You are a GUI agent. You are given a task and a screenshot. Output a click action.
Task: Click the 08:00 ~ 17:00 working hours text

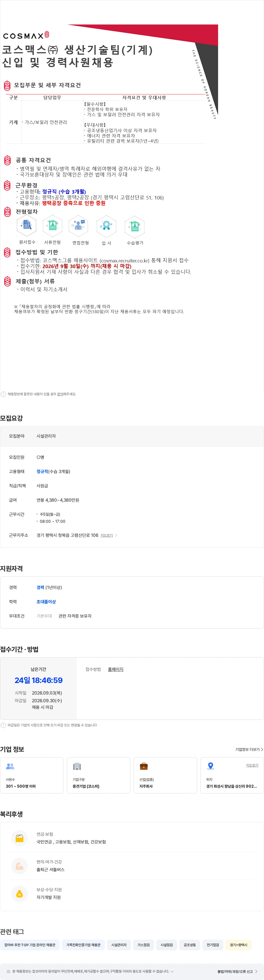pos(53,521)
